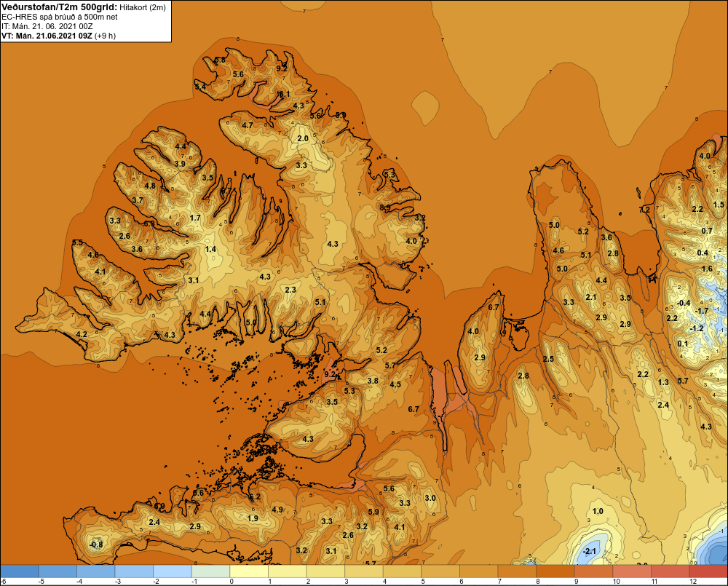Image resolution: width=728 pixels, height=586 pixels.
Task: Click the "1.6" temperature value
Action: [707, 269]
